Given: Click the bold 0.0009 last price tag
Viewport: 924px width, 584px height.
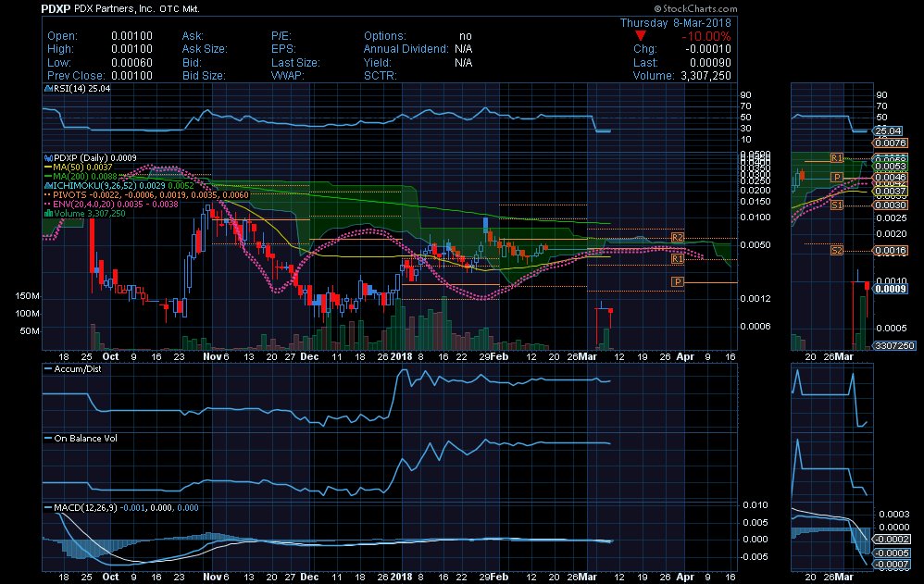Looking at the screenshot, I should [x=891, y=289].
